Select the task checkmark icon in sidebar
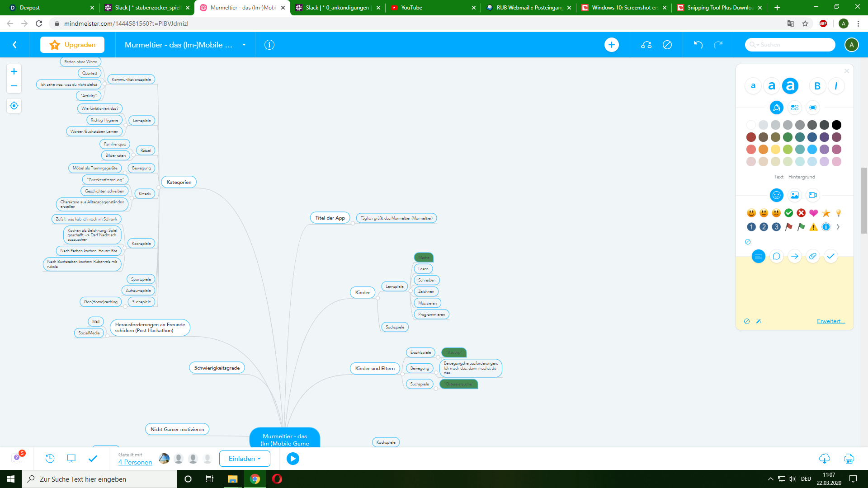 (x=830, y=256)
